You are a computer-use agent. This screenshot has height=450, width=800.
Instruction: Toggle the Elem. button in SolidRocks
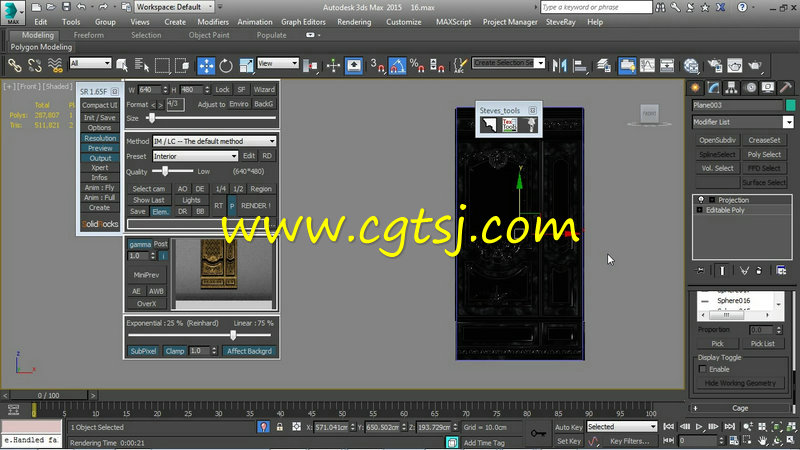pos(160,211)
